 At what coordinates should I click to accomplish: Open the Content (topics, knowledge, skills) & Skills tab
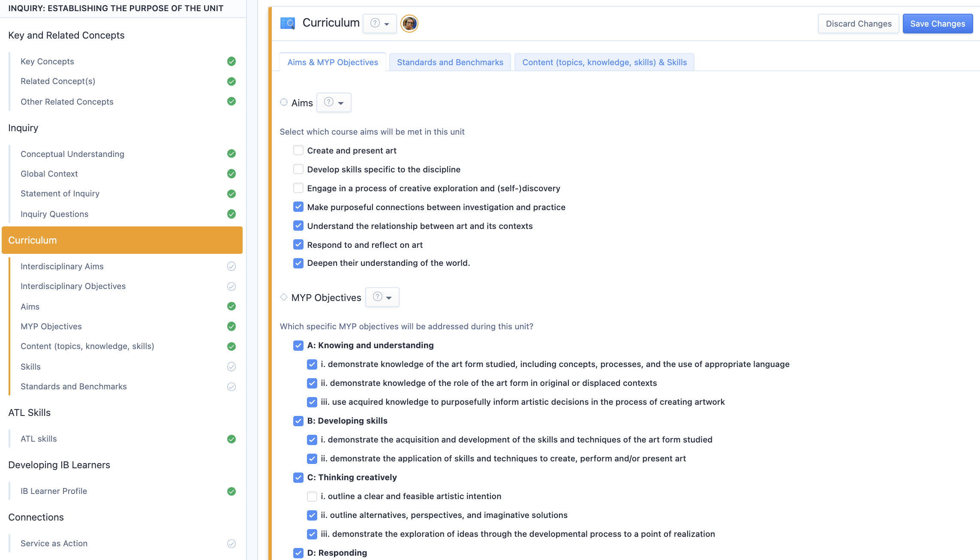pyautogui.click(x=604, y=62)
